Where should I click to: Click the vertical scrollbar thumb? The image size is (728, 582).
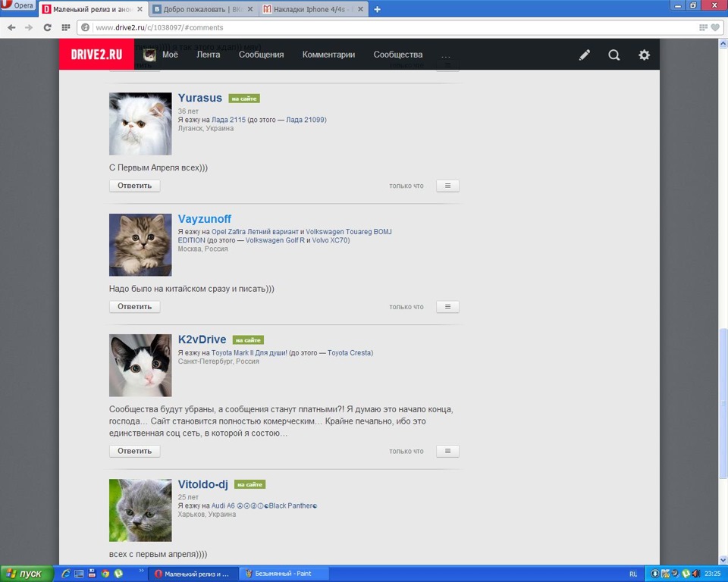click(723, 403)
